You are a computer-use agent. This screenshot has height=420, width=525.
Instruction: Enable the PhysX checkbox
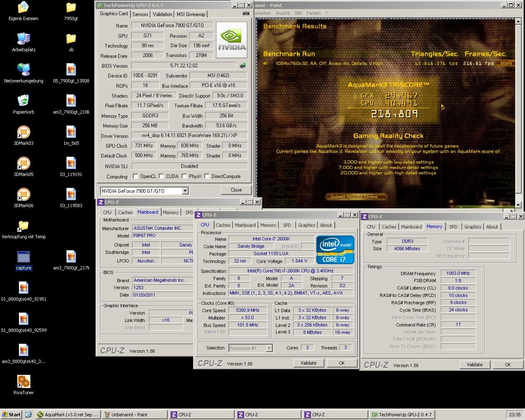[185, 176]
